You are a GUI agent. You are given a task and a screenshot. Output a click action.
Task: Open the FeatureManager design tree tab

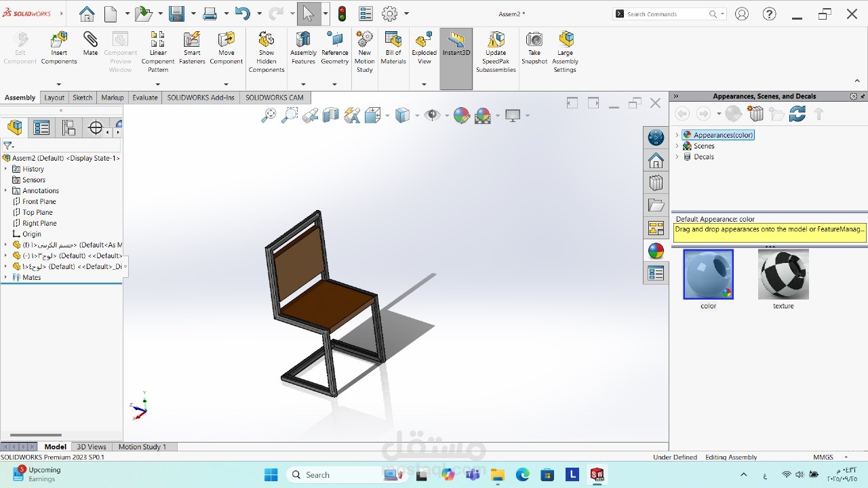pyautogui.click(x=15, y=127)
